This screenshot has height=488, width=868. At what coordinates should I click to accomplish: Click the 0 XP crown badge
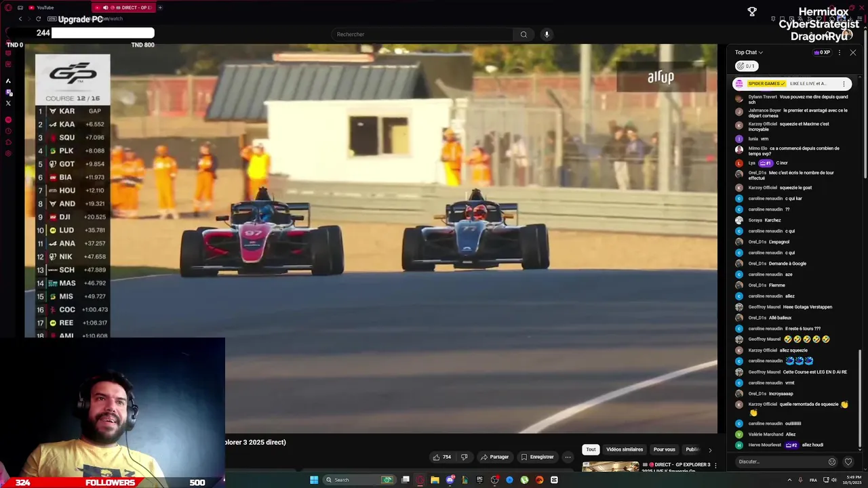point(821,52)
